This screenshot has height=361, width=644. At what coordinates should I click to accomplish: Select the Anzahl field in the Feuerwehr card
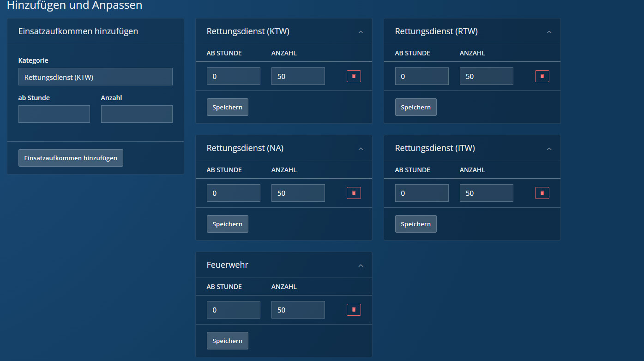click(x=298, y=310)
